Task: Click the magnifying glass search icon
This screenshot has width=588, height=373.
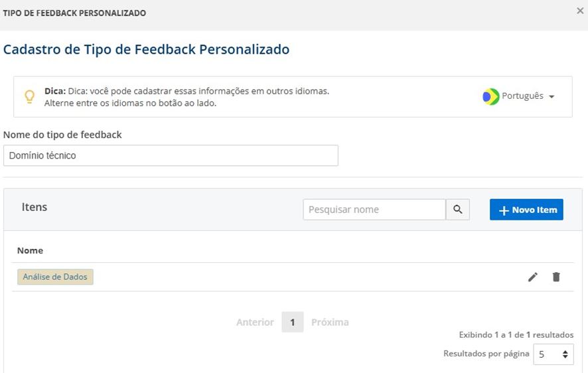Action: [x=457, y=210]
